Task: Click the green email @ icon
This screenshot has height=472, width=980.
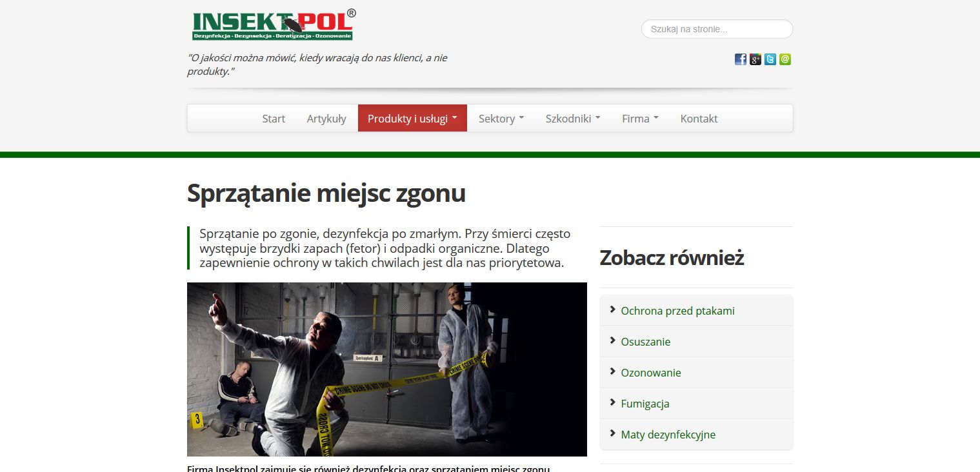Action: click(785, 59)
